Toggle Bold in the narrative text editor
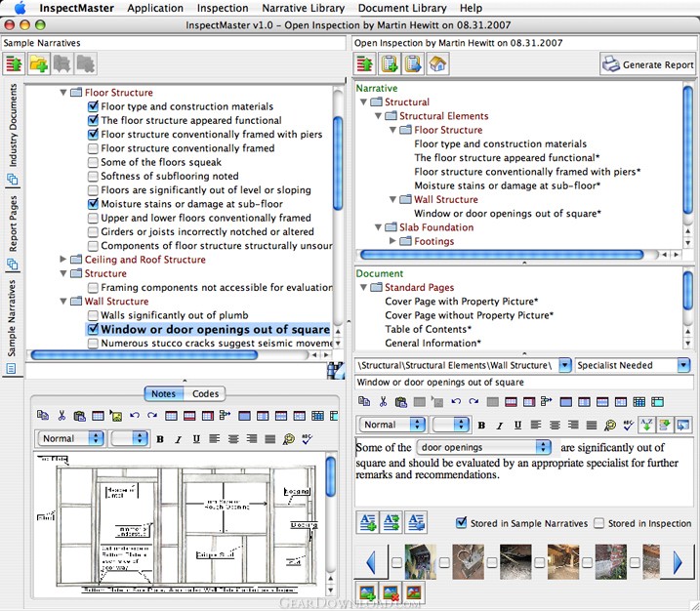Viewport: 700px width, 611px height. pos(481,425)
